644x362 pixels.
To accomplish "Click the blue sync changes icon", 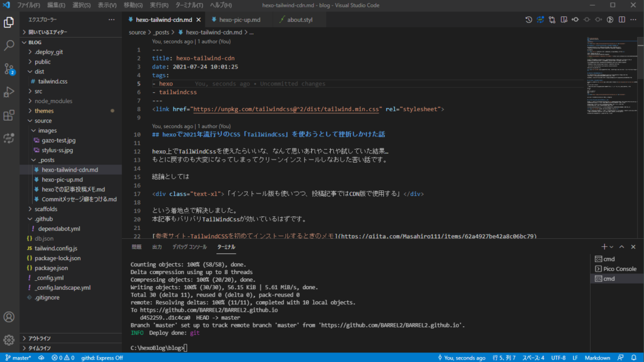I will coord(540,19).
